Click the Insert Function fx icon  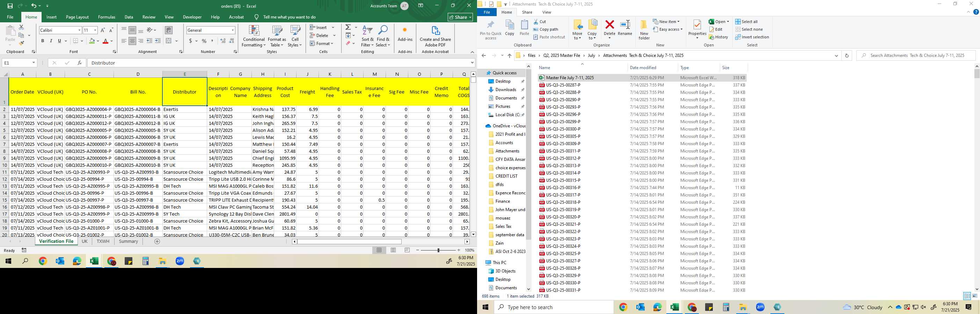[x=80, y=63]
